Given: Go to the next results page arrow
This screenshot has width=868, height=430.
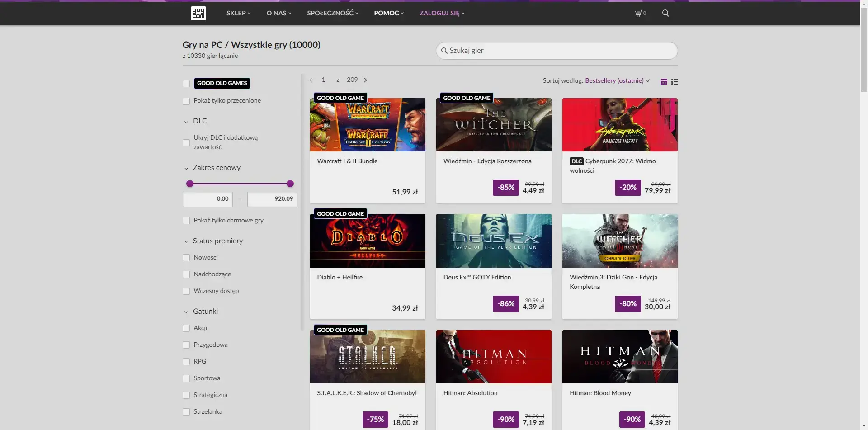Looking at the screenshot, I should click(365, 80).
